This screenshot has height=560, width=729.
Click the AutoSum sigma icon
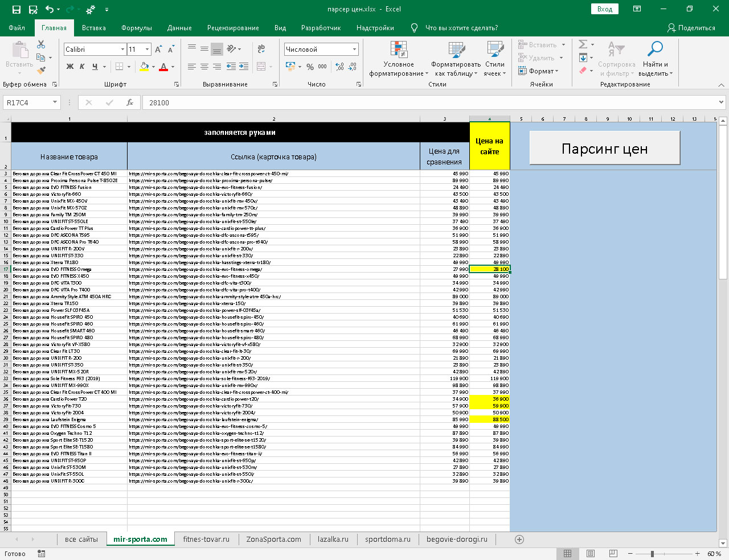(583, 44)
